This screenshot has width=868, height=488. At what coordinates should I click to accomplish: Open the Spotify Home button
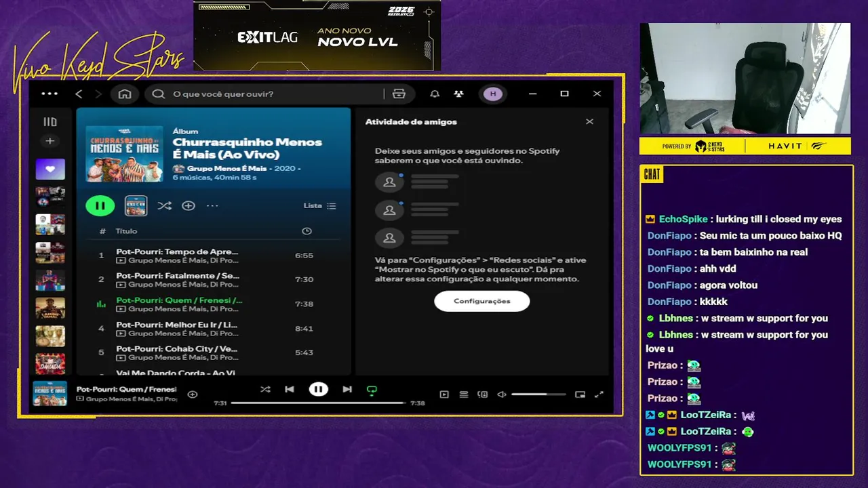click(x=125, y=94)
